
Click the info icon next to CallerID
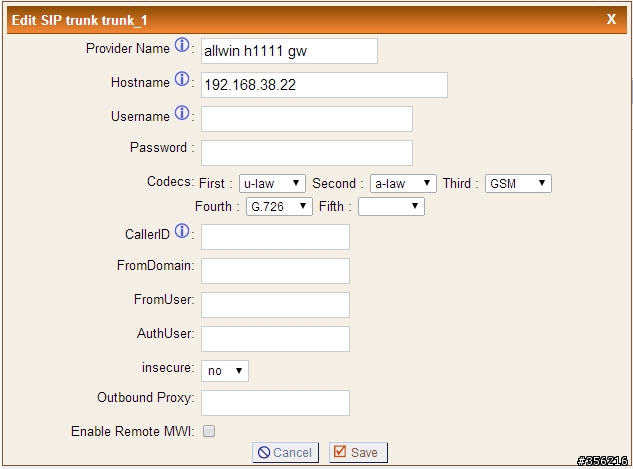pyautogui.click(x=182, y=231)
